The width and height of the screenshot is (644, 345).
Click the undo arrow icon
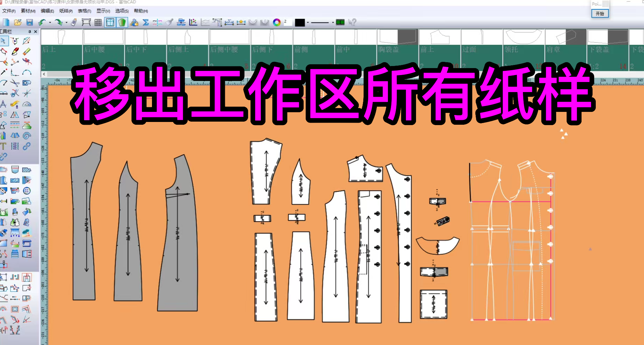pyautogui.click(x=42, y=23)
